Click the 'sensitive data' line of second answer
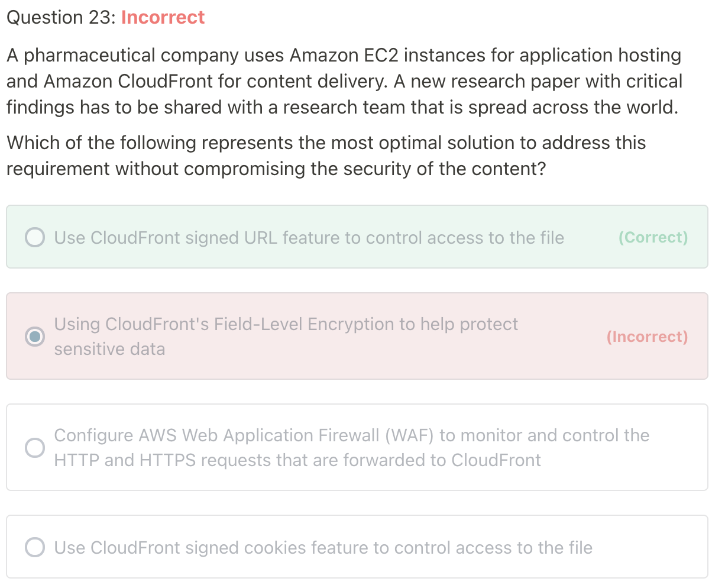Image resolution: width=712 pixels, height=588 pixels. [x=109, y=349]
